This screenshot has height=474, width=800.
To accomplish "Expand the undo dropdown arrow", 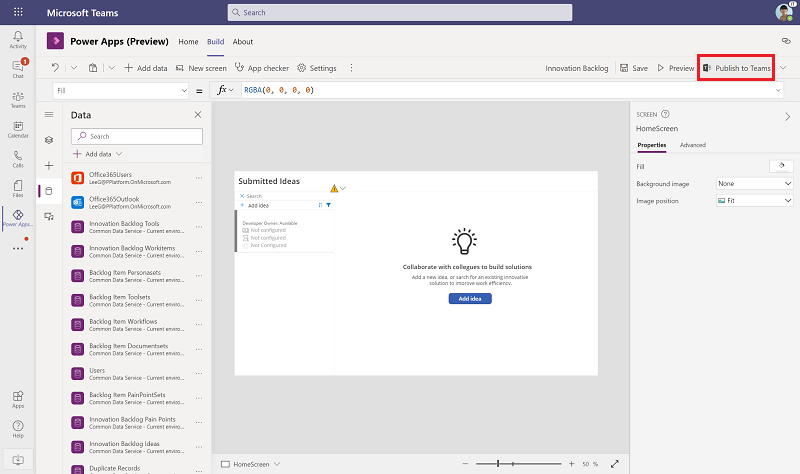I will (x=74, y=68).
